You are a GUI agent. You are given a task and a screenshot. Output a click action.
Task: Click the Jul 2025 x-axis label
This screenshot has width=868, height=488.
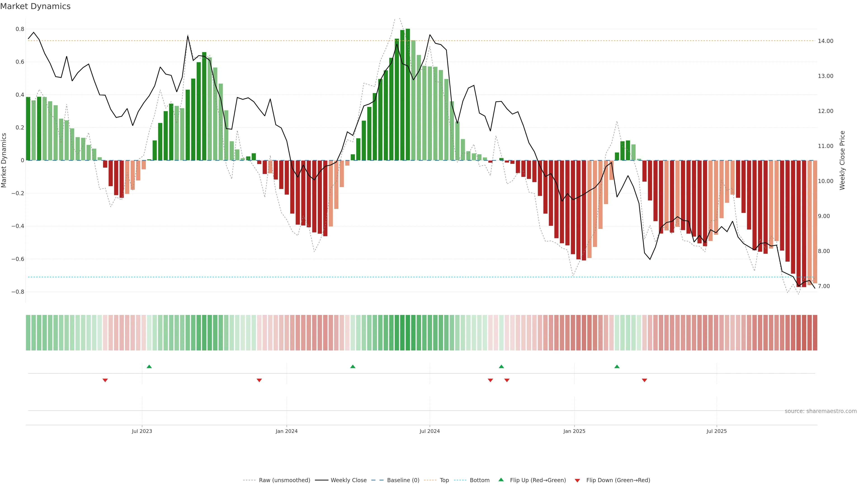pyautogui.click(x=716, y=431)
